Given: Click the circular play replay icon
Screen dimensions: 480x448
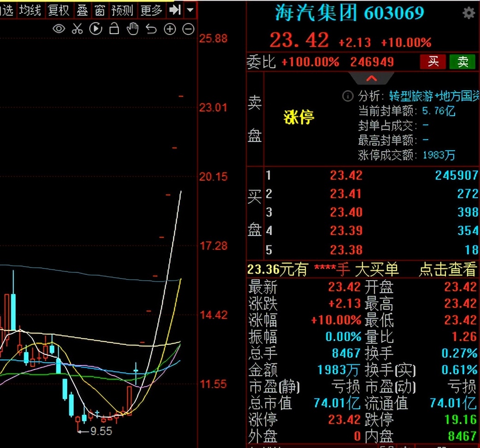Looking at the screenshot, I should tap(96, 29).
